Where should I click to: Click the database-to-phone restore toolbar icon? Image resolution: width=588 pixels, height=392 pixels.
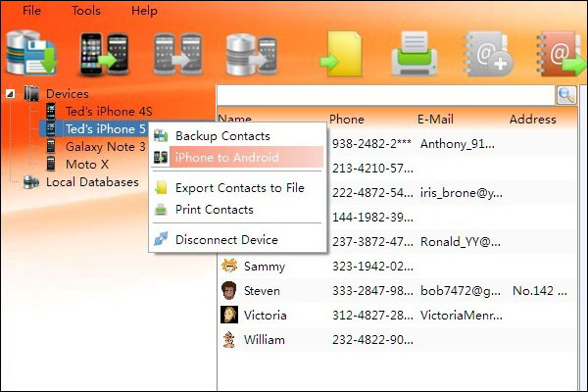[x=252, y=55]
